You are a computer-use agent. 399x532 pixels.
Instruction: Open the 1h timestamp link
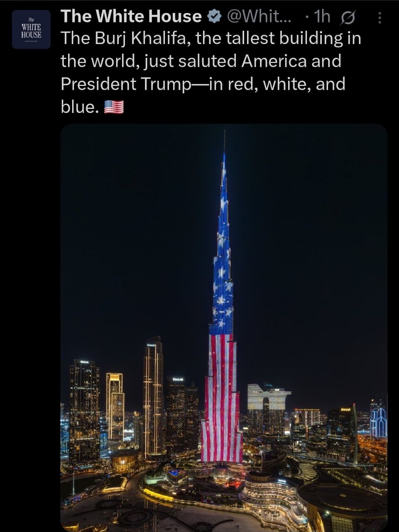click(322, 17)
